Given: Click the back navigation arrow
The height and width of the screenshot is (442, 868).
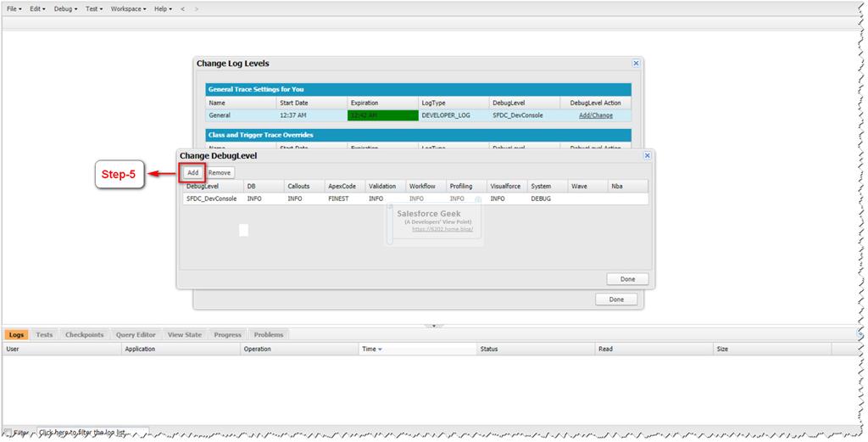Looking at the screenshot, I should click(x=183, y=8).
